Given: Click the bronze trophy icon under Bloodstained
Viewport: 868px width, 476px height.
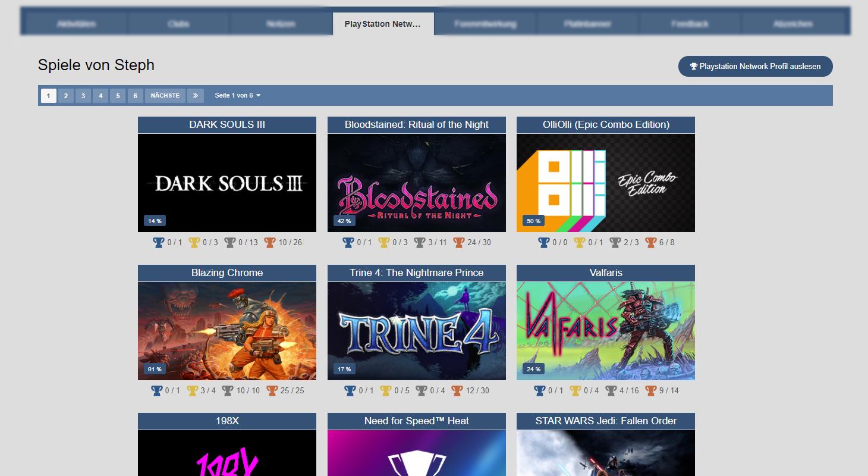Looking at the screenshot, I should [x=458, y=242].
